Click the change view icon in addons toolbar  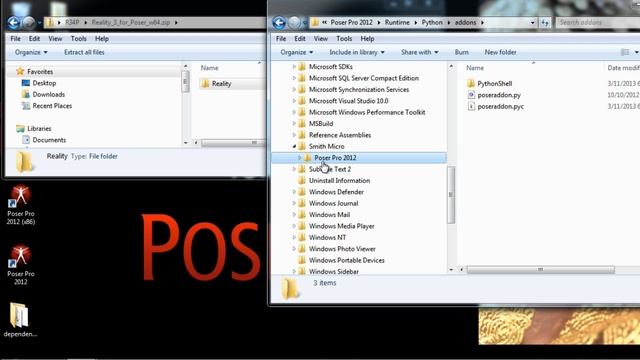(x=624, y=52)
